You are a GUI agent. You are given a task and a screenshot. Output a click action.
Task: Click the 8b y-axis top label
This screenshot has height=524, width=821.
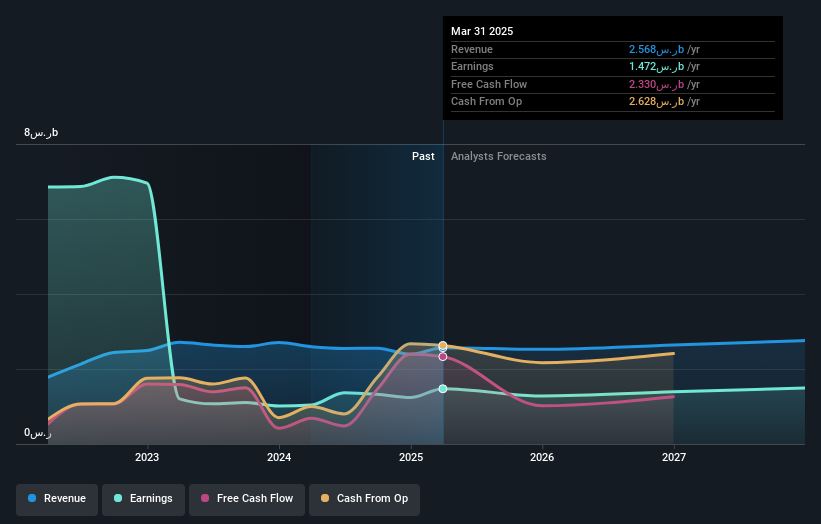[41, 132]
